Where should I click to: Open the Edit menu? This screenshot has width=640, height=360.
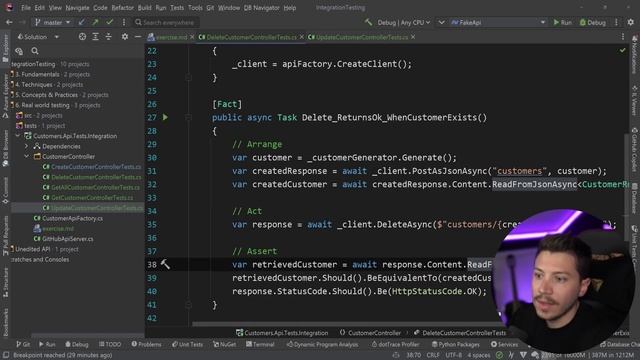coord(40,8)
